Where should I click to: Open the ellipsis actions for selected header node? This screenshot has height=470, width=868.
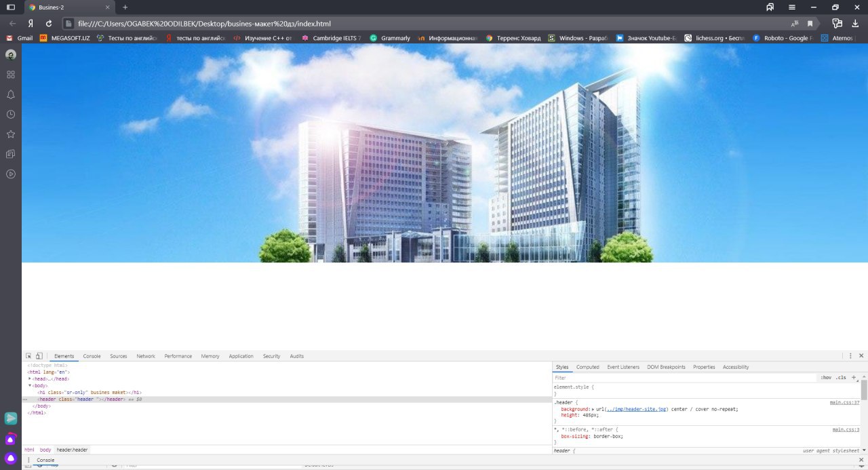[25, 399]
